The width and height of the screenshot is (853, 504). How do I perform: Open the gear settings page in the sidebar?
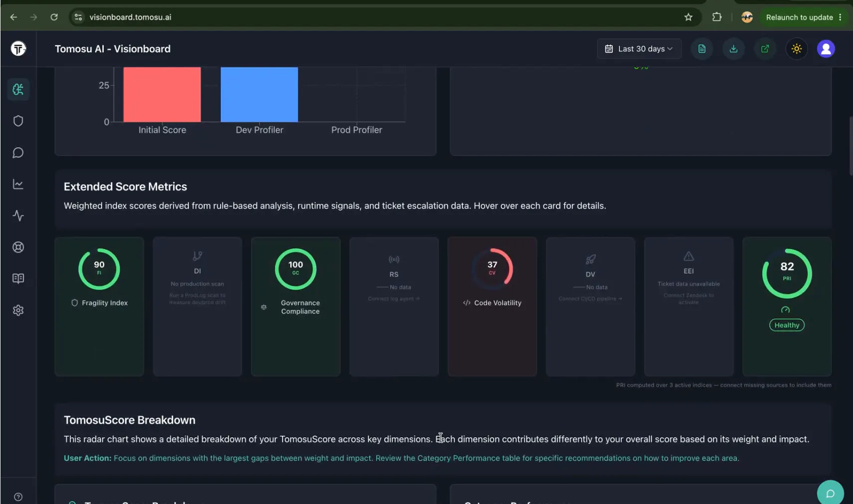[18, 310]
